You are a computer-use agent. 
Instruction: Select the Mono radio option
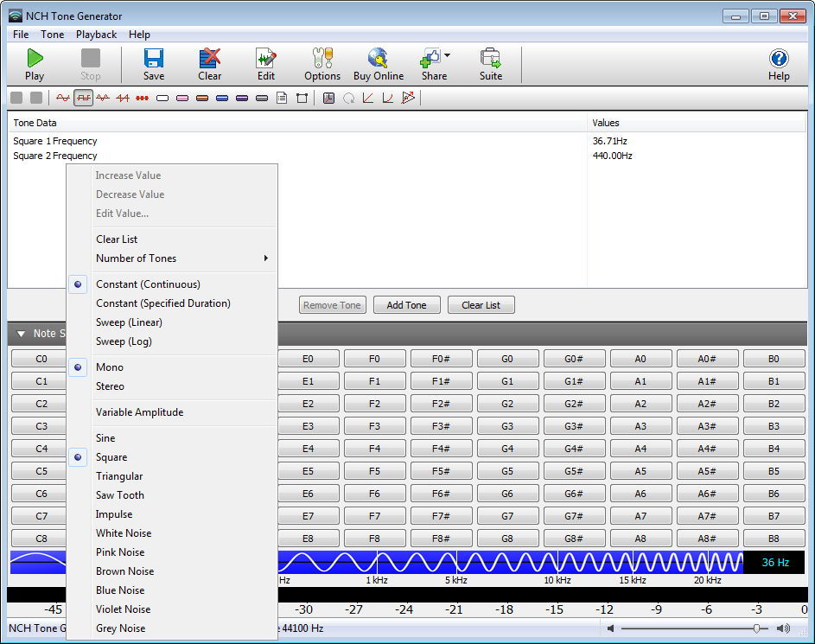pos(171,367)
